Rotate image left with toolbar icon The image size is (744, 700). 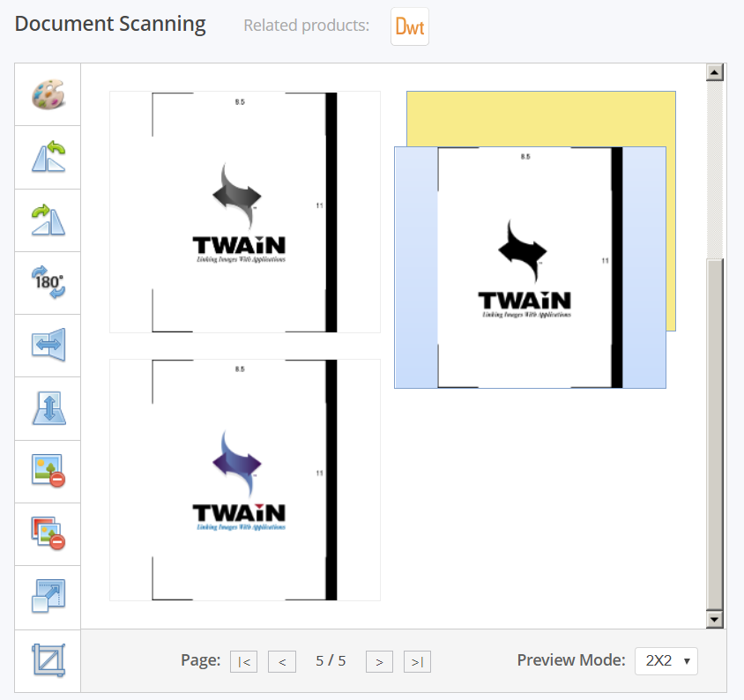pyautogui.click(x=48, y=158)
